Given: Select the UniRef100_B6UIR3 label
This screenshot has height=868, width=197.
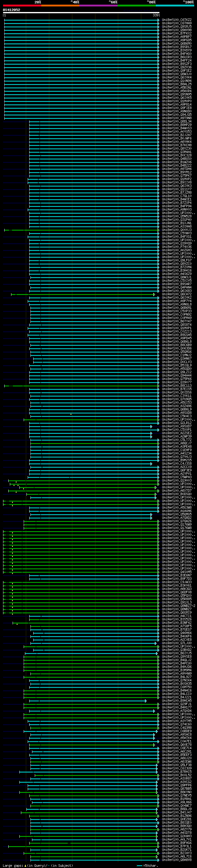Looking at the screenshot, I should 177,57.
